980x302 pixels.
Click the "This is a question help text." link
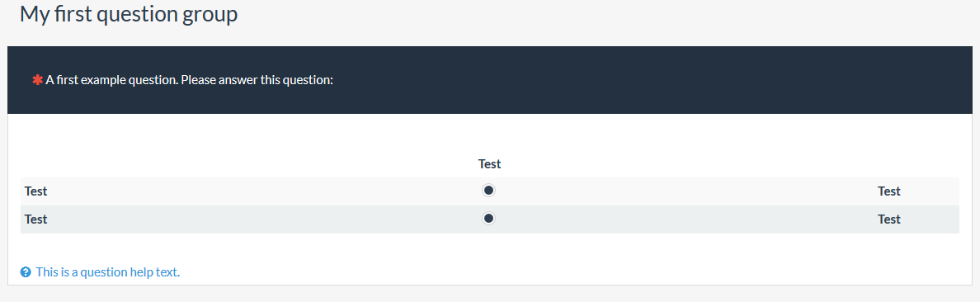pyautogui.click(x=108, y=272)
